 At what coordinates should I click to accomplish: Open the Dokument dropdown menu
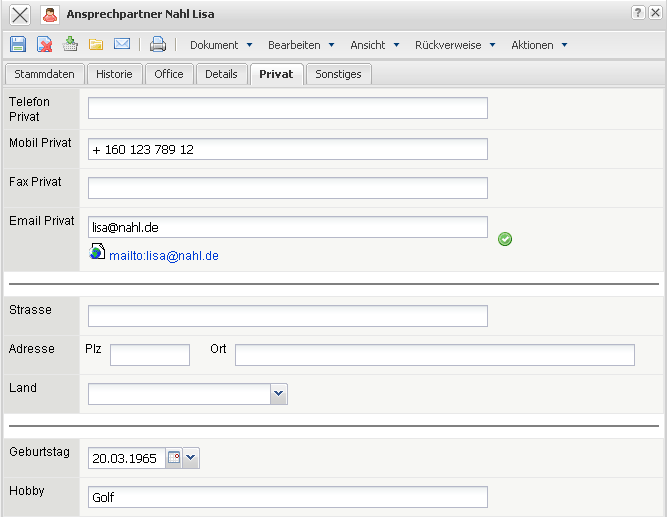coord(221,45)
